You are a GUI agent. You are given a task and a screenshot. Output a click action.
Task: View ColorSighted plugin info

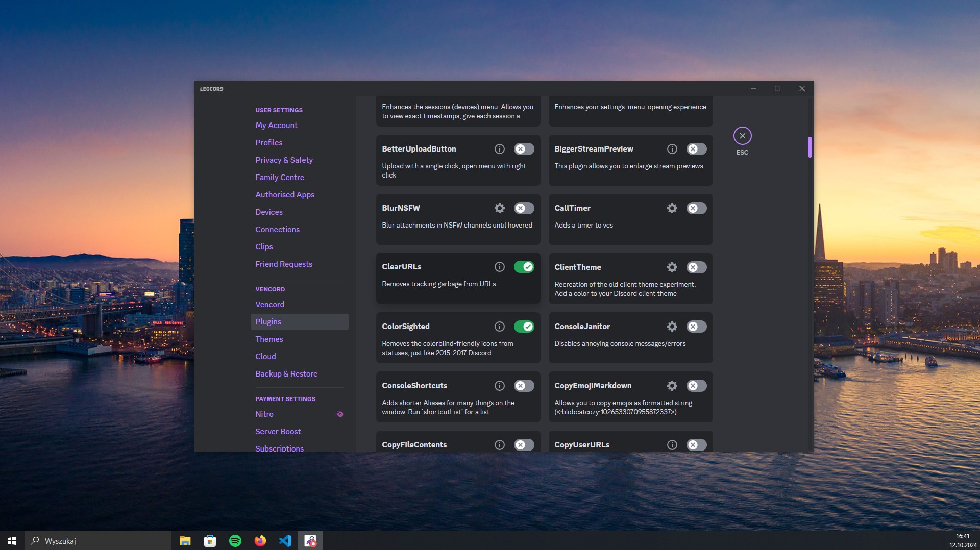click(x=499, y=326)
